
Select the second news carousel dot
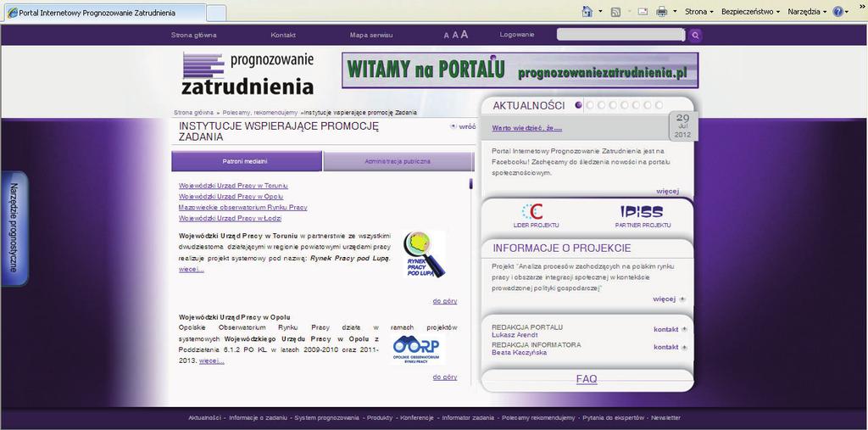pos(590,105)
